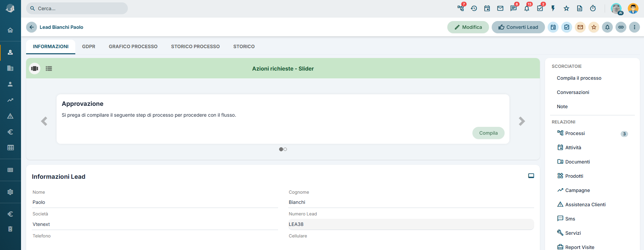The width and height of the screenshot is (644, 250).
Task: Switch slider to list view
Action: point(49,69)
